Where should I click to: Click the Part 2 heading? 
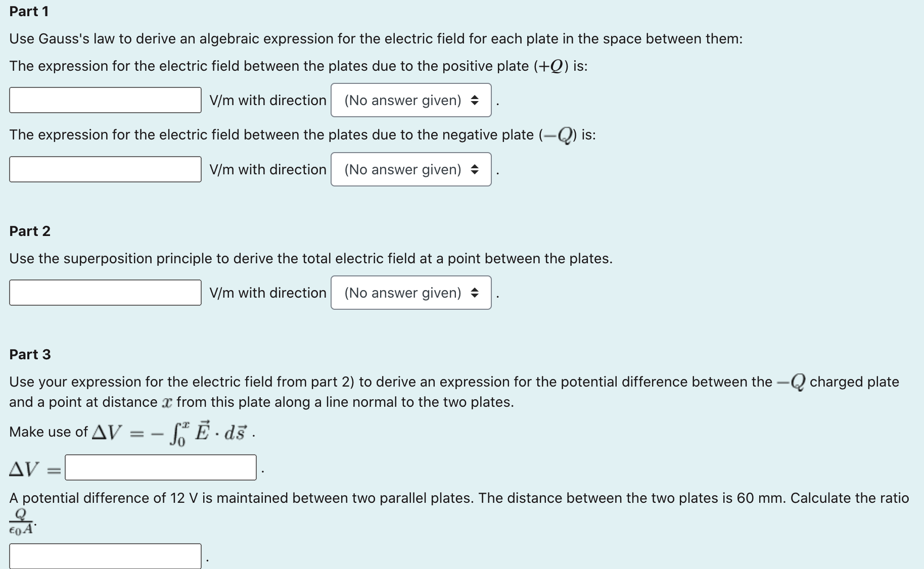pyautogui.click(x=30, y=231)
